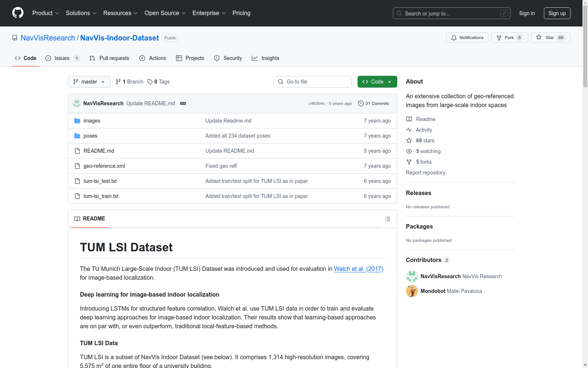The width and height of the screenshot is (588, 368).
Task: Click NavVisResearch contributor avatar in sidebar
Action: click(x=412, y=276)
